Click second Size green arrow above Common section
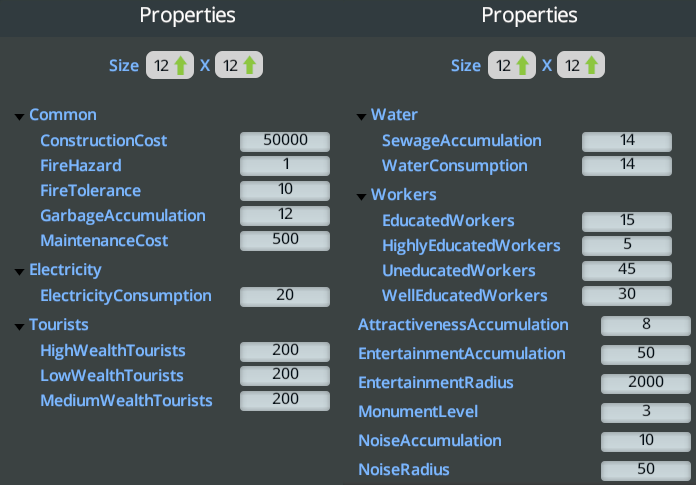 (250, 66)
